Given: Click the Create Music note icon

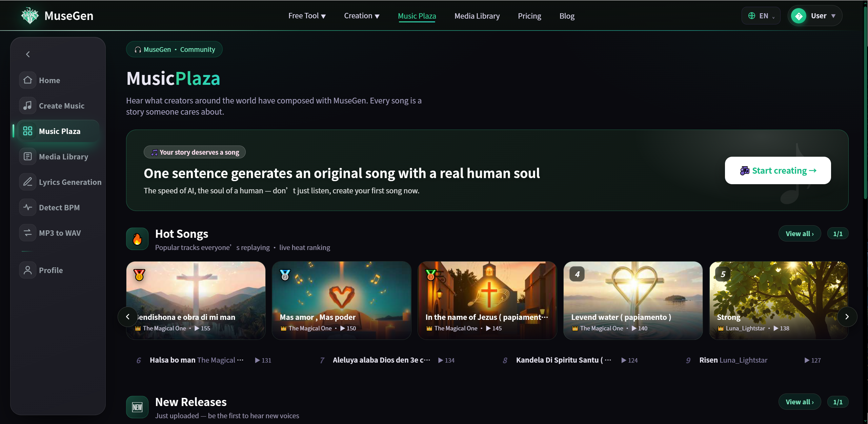Looking at the screenshot, I should tap(27, 105).
